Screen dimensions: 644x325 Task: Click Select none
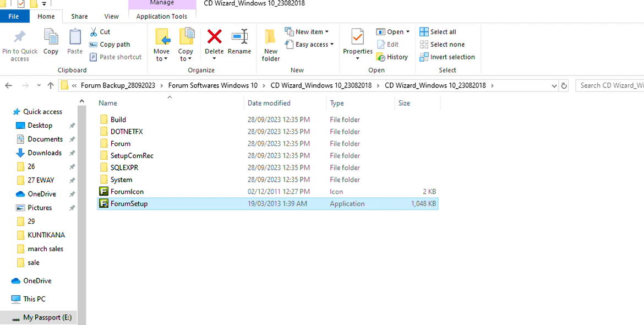tap(442, 45)
